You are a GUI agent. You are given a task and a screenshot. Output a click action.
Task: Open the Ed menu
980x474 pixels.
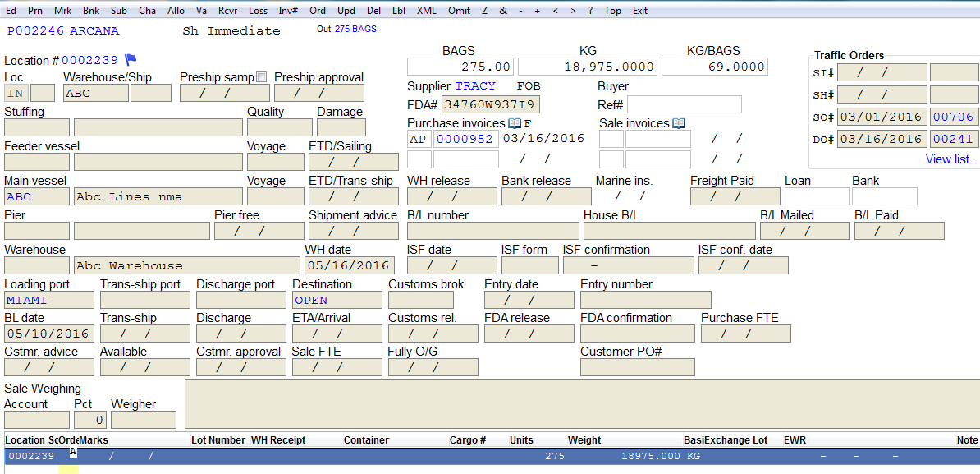click(x=11, y=11)
